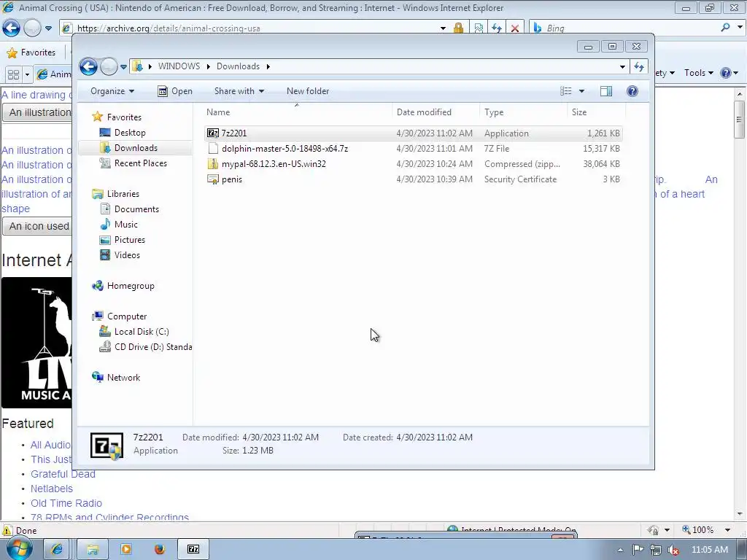Click the search magnifier icon in IE
Screen dimensions: 747x560
point(725,28)
